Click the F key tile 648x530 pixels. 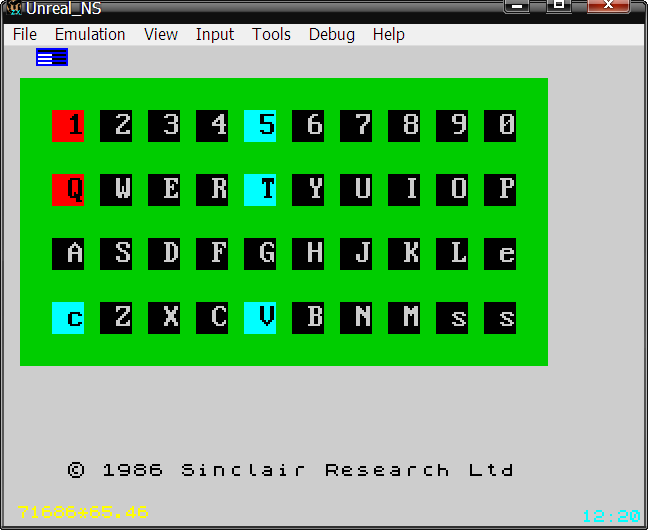[212, 254]
